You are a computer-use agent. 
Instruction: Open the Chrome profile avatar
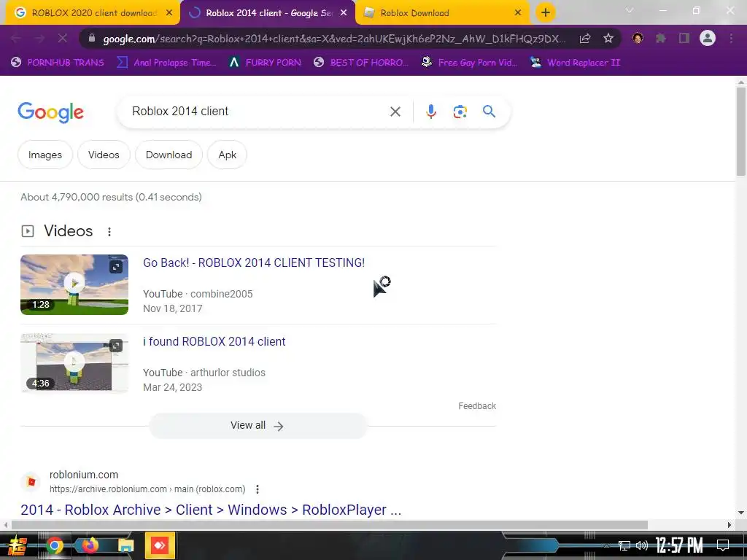(707, 38)
